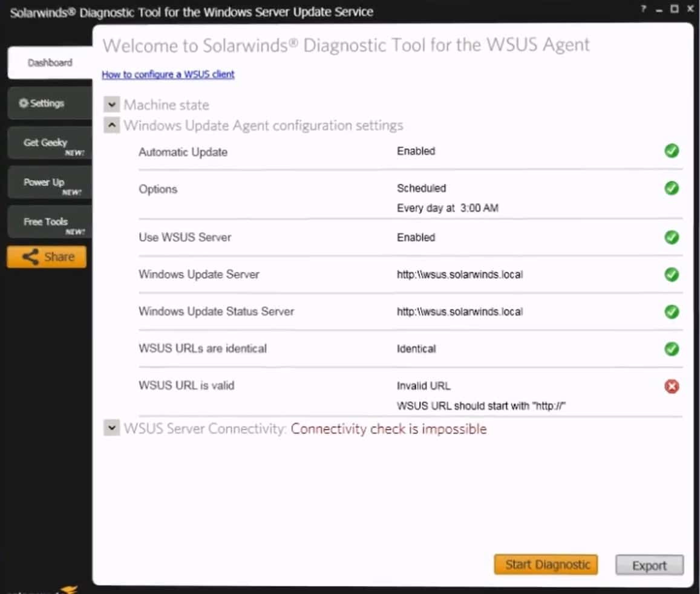Expand the WSUS Server Connectivity section
This screenshot has width=700, height=594.
(x=111, y=428)
